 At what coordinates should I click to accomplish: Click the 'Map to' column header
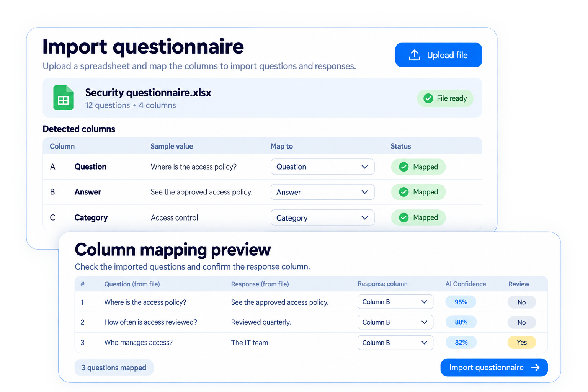(x=282, y=146)
